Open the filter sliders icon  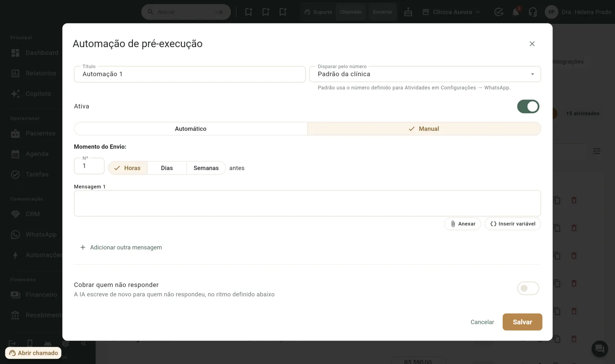pos(597,151)
